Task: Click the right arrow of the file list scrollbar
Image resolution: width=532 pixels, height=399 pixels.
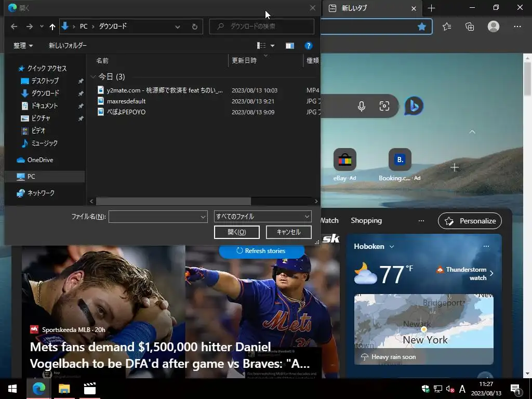Action: pos(316,201)
